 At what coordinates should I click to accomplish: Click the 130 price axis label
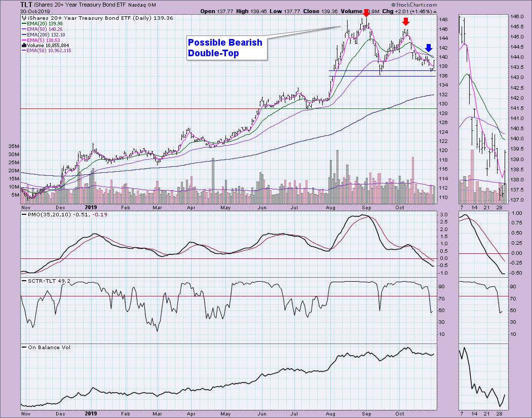tap(444, 104)
